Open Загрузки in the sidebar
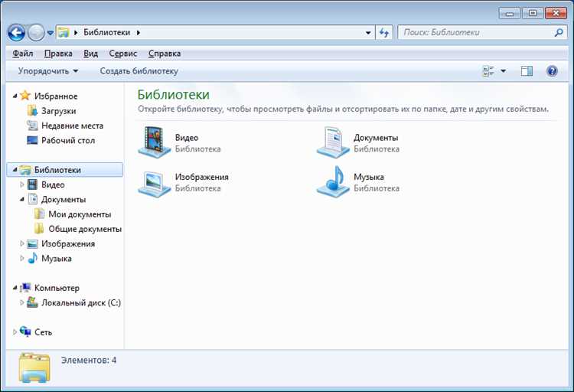Viewport: 574px width, 392px height. click(x=59, y=111)
